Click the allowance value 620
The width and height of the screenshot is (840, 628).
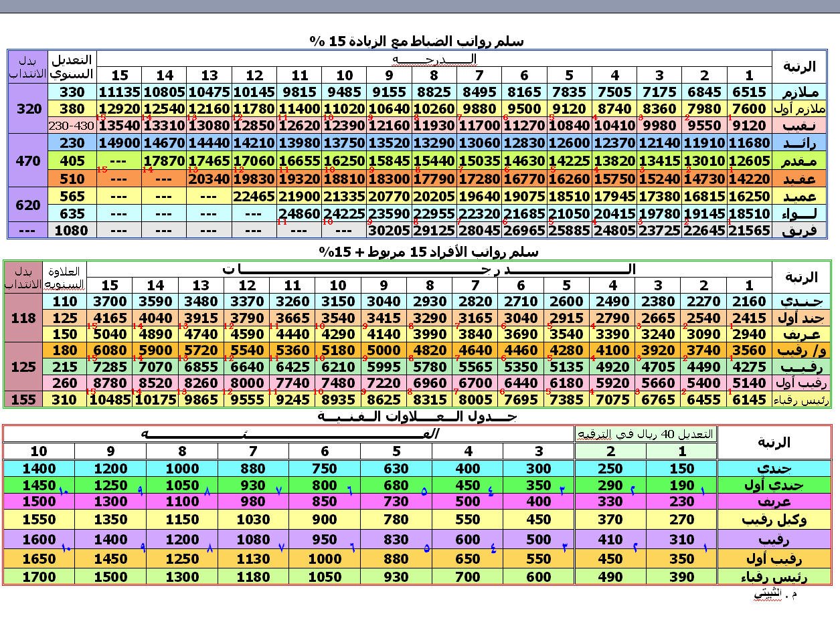point(28,205)
